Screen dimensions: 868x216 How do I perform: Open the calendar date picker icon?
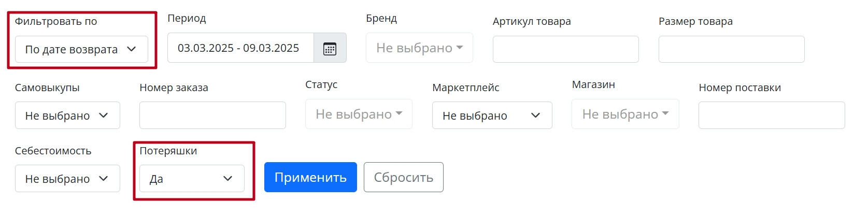click(x=330, y=48)
